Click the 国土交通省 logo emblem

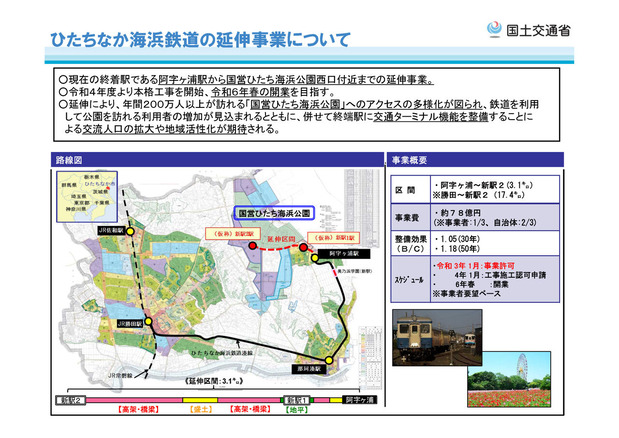click(x=493, y=30)
